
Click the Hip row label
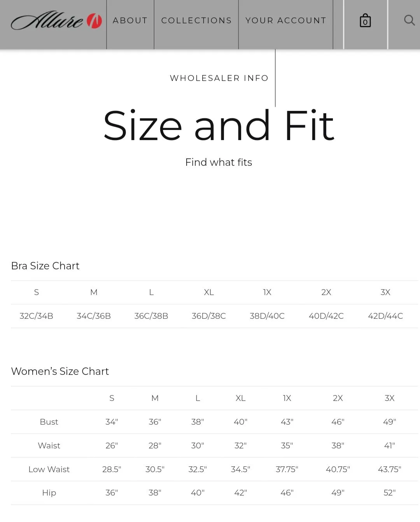[x=49, y=493]
